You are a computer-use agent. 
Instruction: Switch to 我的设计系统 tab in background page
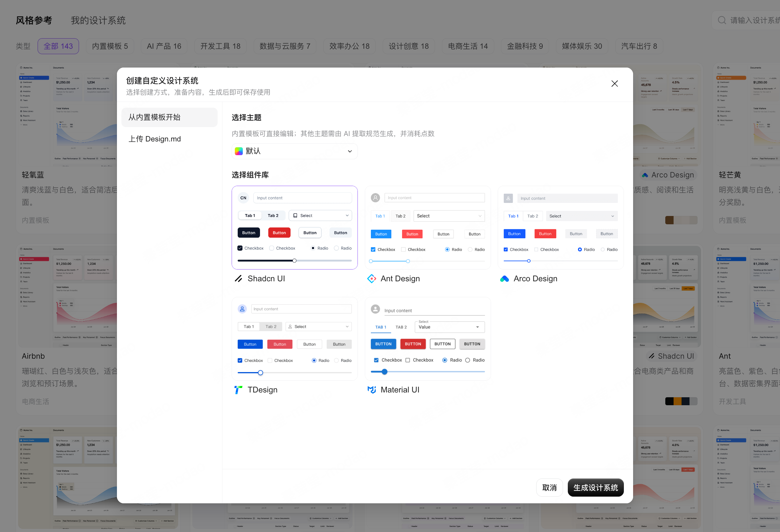click(98, 20)
